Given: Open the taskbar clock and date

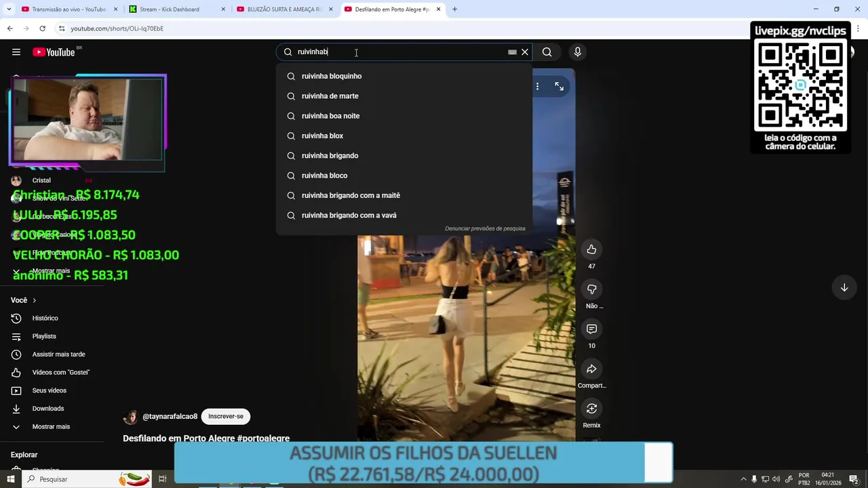Looking at the screenshot, I should pyautogui.click(x=828, y=479).
